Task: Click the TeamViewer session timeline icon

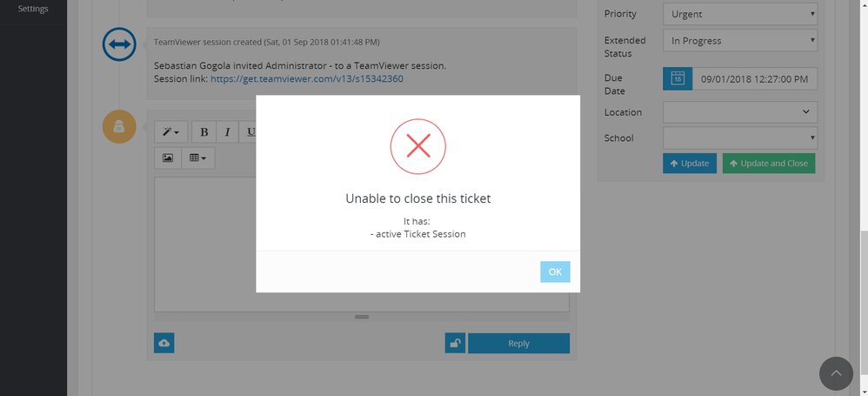Action: coord(118,45)
